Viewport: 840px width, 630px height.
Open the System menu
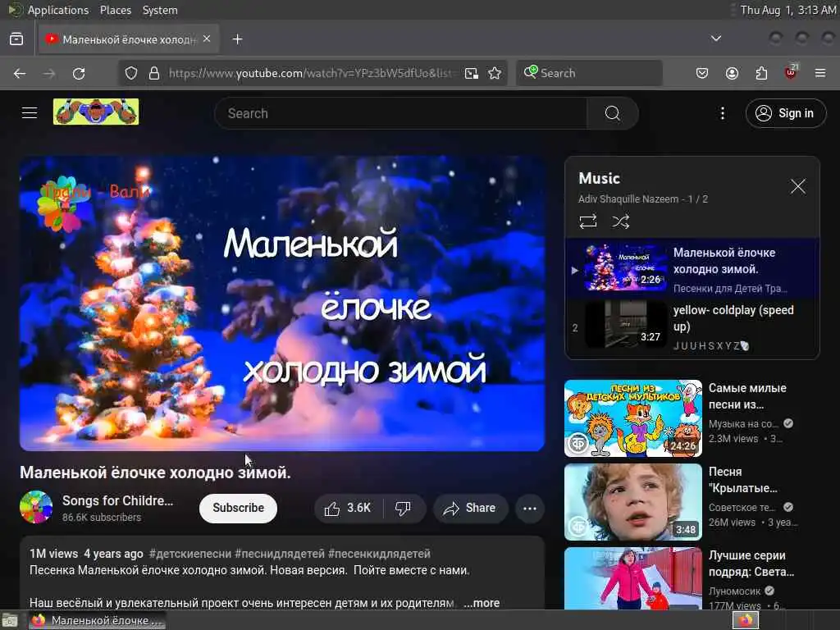160,10
